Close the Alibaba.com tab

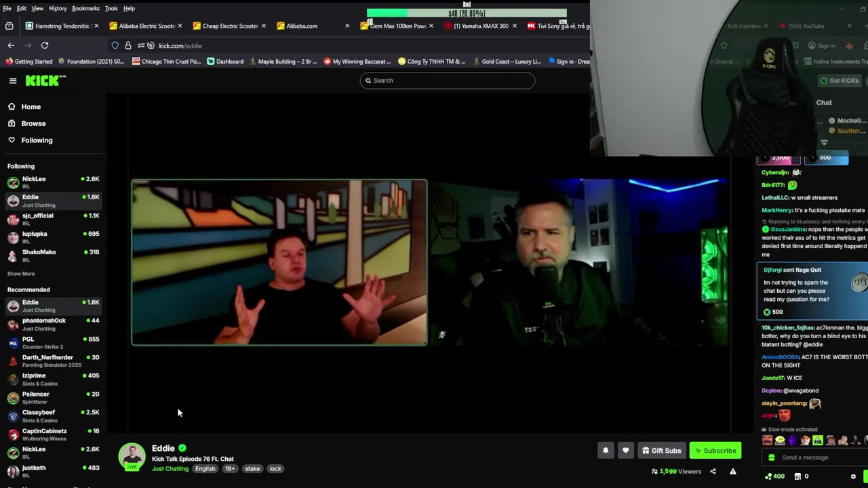tap(347, 26)
